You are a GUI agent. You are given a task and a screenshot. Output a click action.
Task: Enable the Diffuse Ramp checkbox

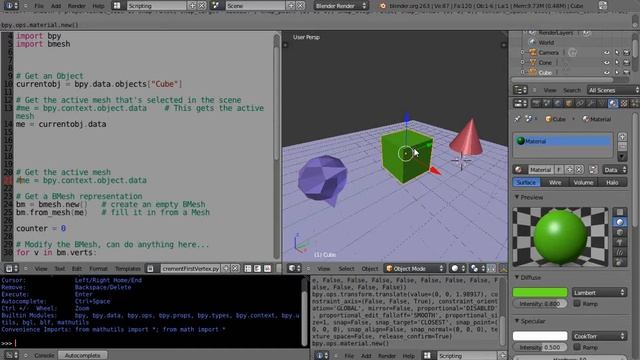click(577, 303)
